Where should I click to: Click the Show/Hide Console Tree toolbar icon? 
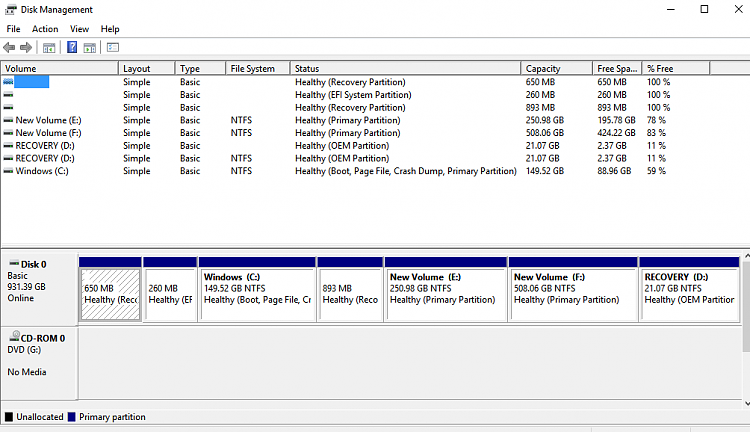49,47
